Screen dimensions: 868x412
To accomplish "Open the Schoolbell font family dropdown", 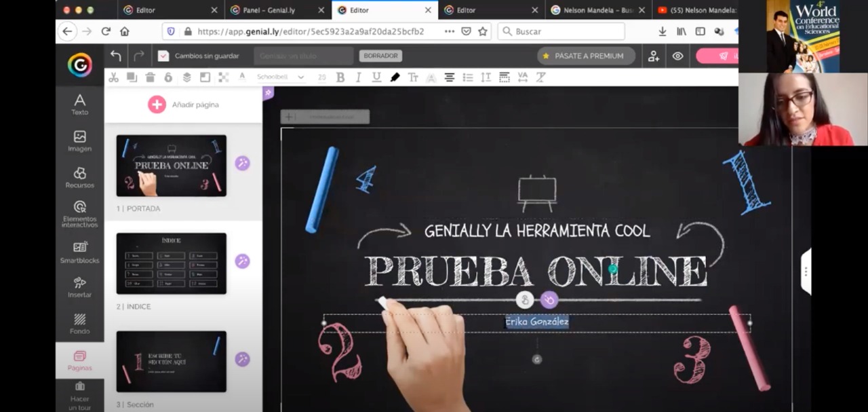I will pos(280,77).
